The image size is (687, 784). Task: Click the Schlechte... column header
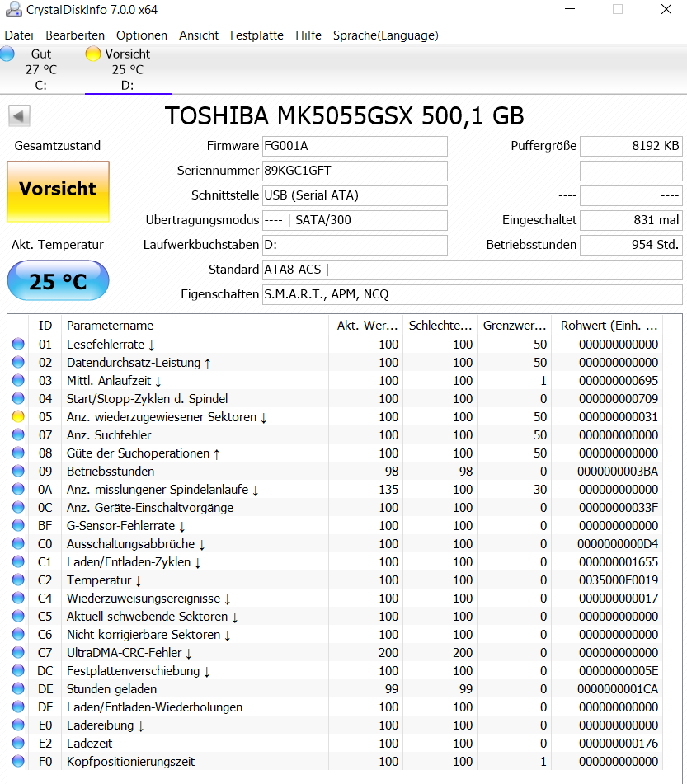coord(440,326)
